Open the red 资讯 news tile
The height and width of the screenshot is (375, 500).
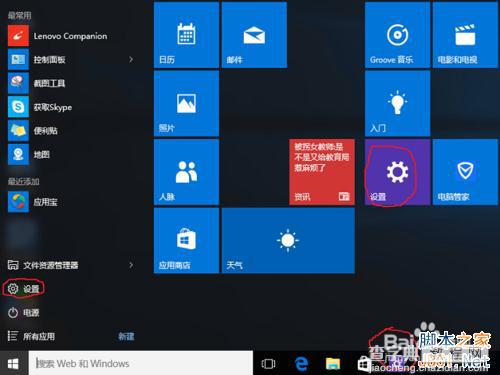pyautogui.click(x=322, y=172)
